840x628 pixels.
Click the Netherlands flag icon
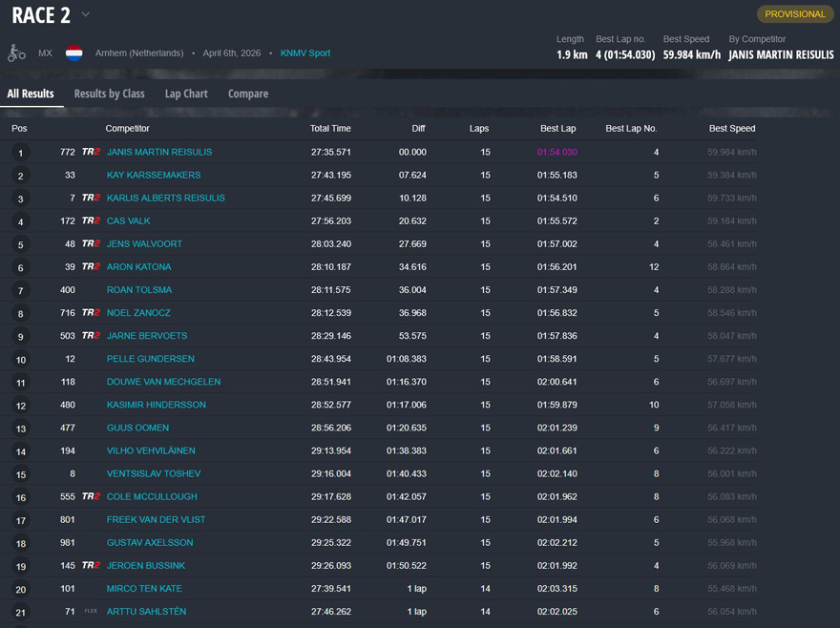(x=73, y=53)
